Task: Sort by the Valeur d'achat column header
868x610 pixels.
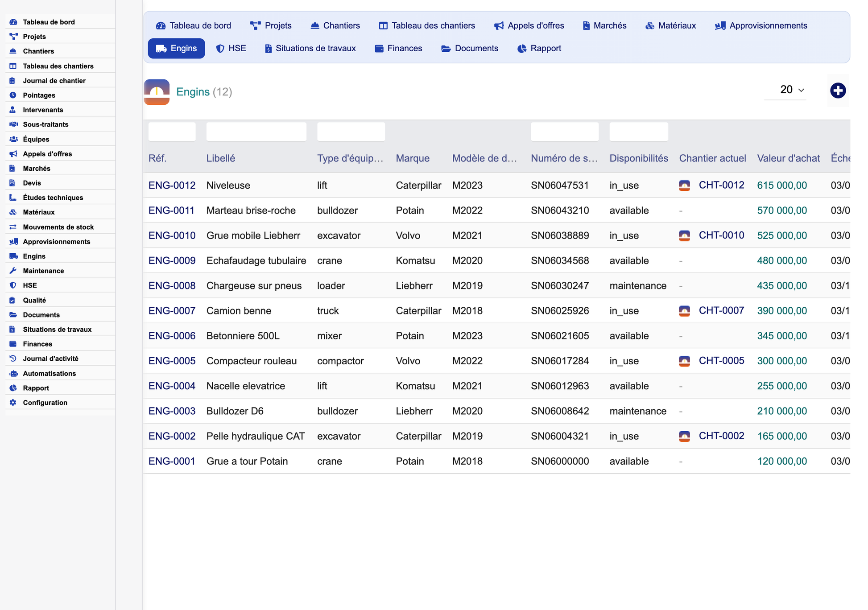Action: [788, 158]
